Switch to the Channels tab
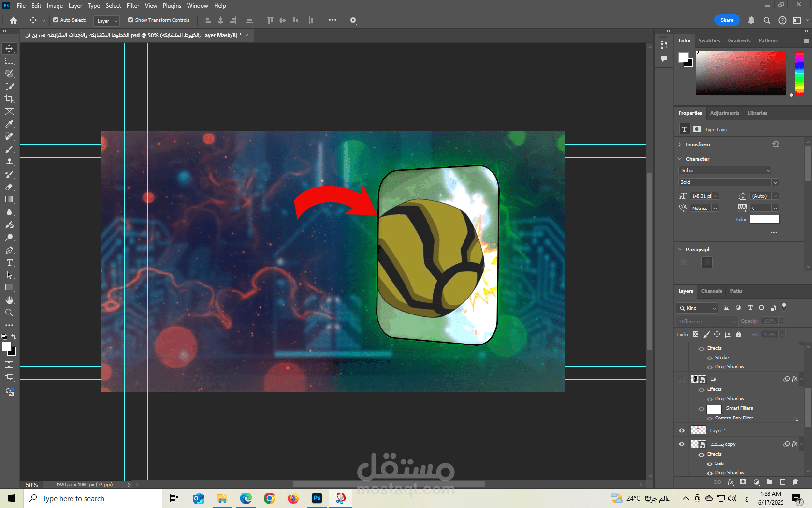Image resolution: width=812 pixels, height=508 pixels. click(711, 291)
